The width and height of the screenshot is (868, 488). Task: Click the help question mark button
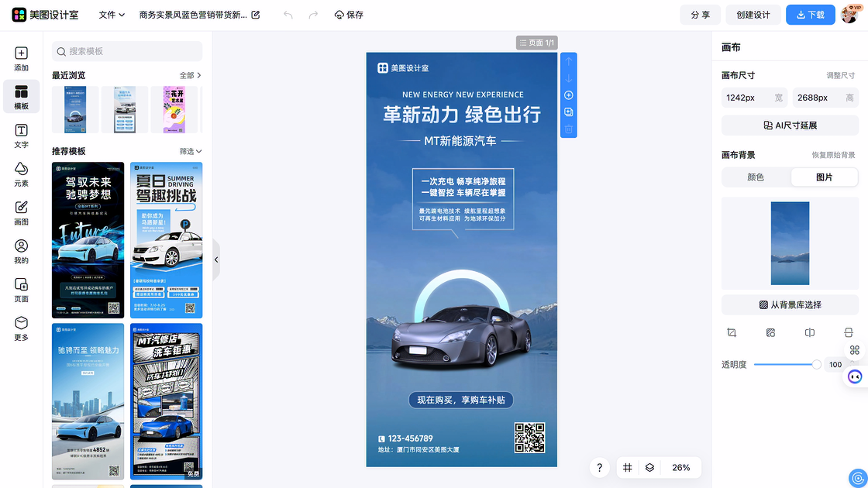pyautogui.click(x=599, y=468)
